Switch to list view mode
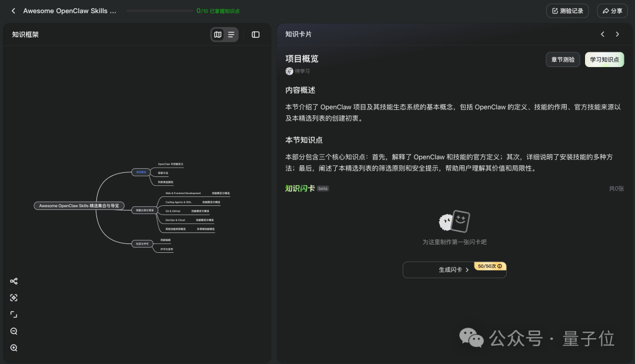635x364 pixels. (231, 34)
